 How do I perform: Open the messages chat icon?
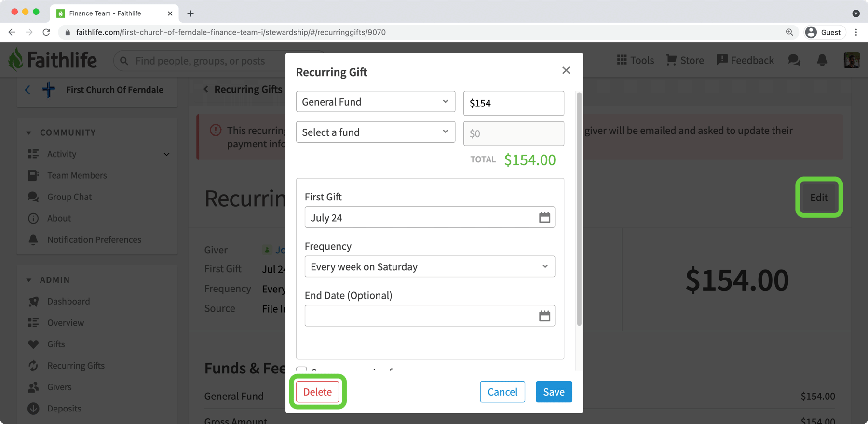tap(794, 60)
